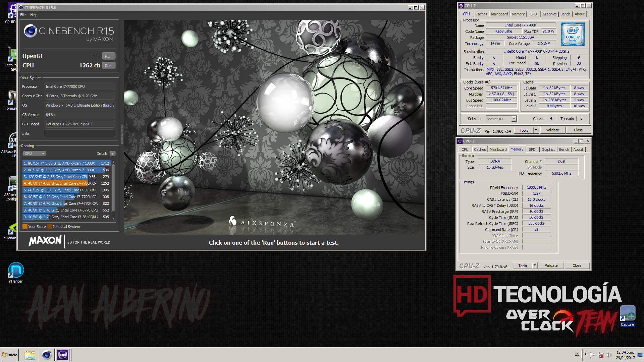
Task: Open the CPU ranking type dropdown
Action: [x=34, y=154]
